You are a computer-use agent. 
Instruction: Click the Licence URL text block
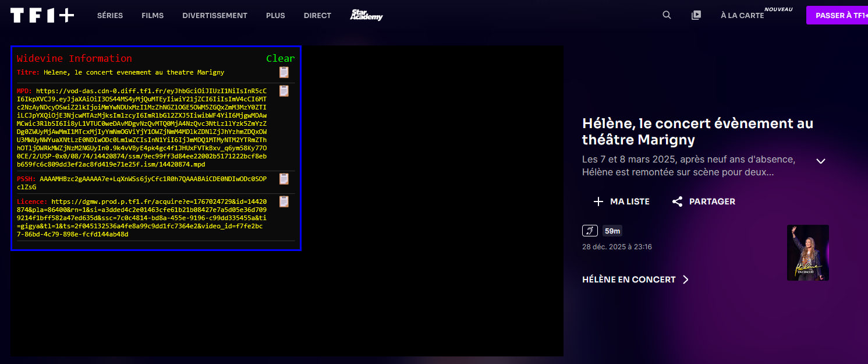[142, 218]
